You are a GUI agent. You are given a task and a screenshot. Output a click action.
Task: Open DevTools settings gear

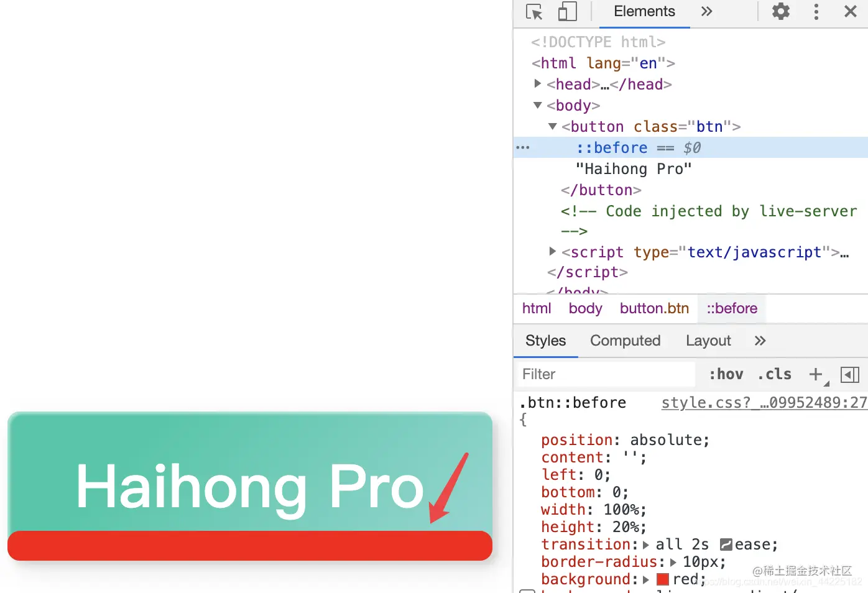coord(781,11)
